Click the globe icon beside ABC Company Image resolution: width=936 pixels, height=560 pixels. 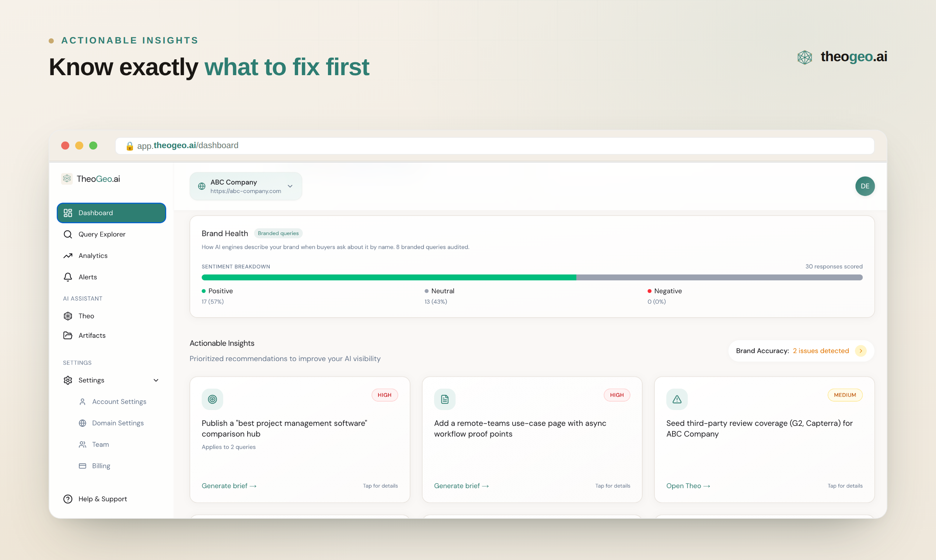(x=202, y=186)
